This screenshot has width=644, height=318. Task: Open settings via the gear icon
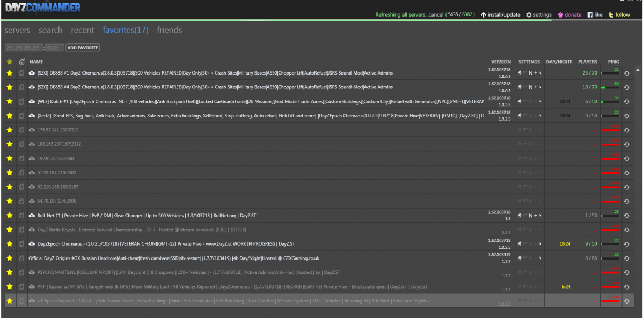point(529,15)
